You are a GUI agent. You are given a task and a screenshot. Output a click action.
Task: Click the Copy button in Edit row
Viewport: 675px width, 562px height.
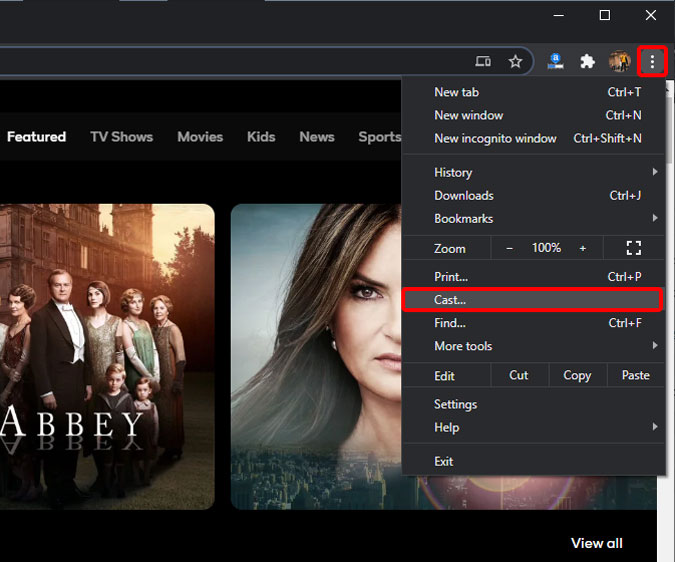point(577,375)
